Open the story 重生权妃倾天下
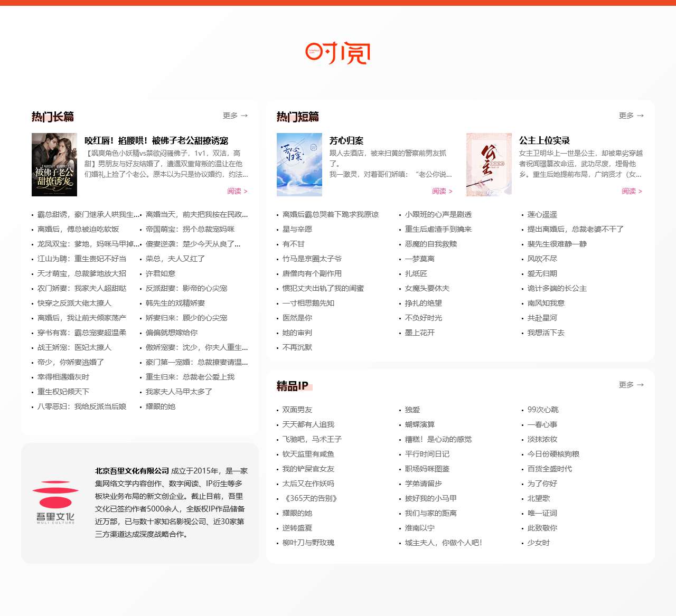This screenshot has height=616, width=676. pos(63,392)
